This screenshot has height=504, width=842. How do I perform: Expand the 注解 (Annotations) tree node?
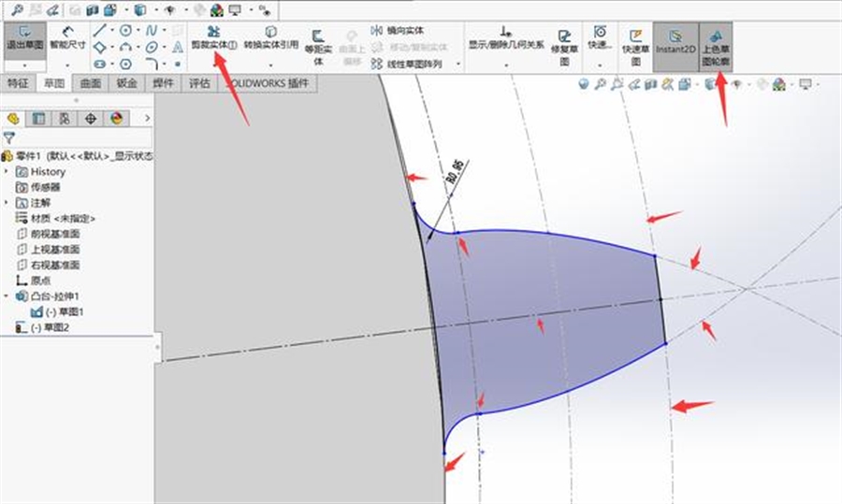click(6, 202)
